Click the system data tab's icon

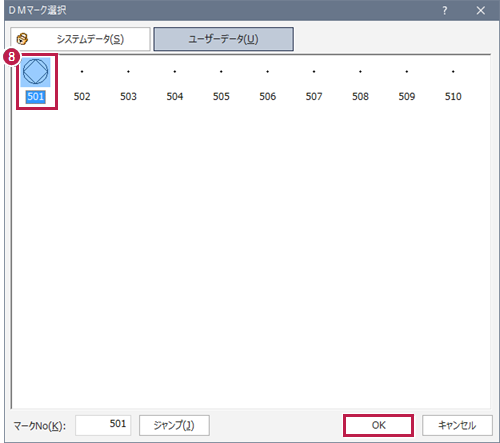pyautogui.click(x=22, y=39)
